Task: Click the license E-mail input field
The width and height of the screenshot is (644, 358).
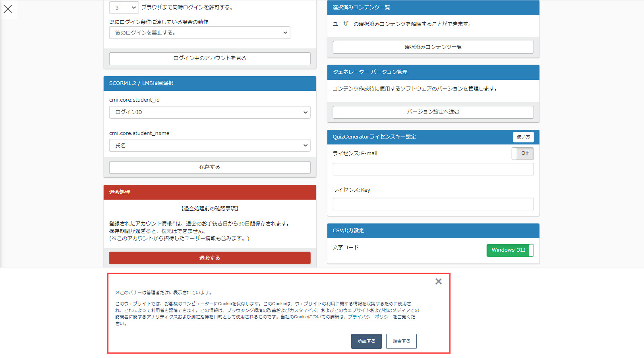Action: coord(433,169)
